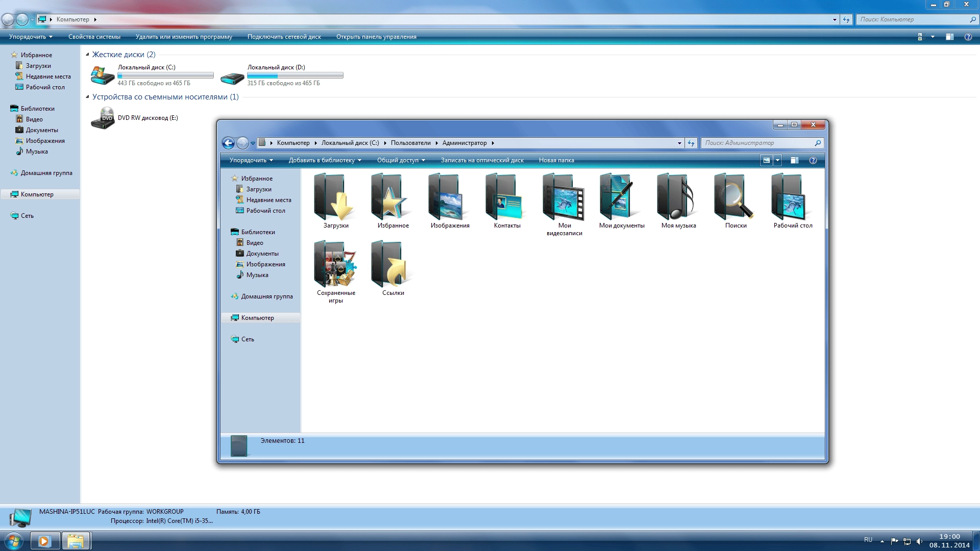Click Компьютер breadcrumb in Администратор window
Viewport: 980px width, 551px height.
coord(293,143)
